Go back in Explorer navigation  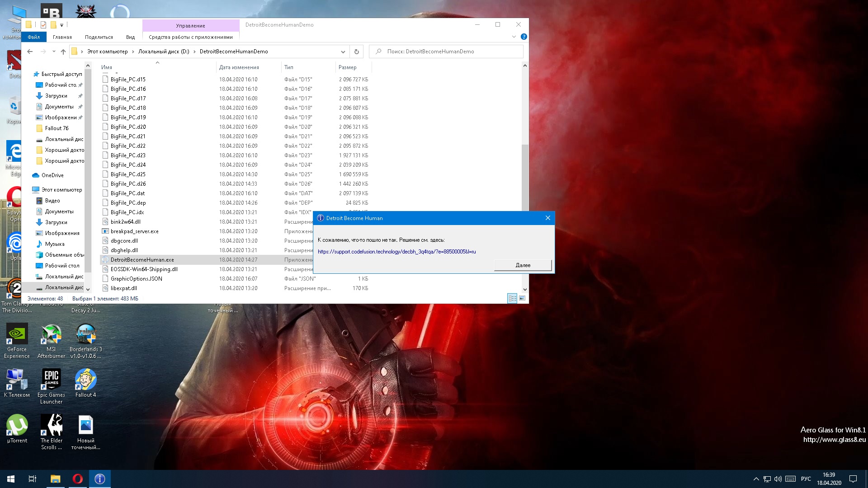30,52
